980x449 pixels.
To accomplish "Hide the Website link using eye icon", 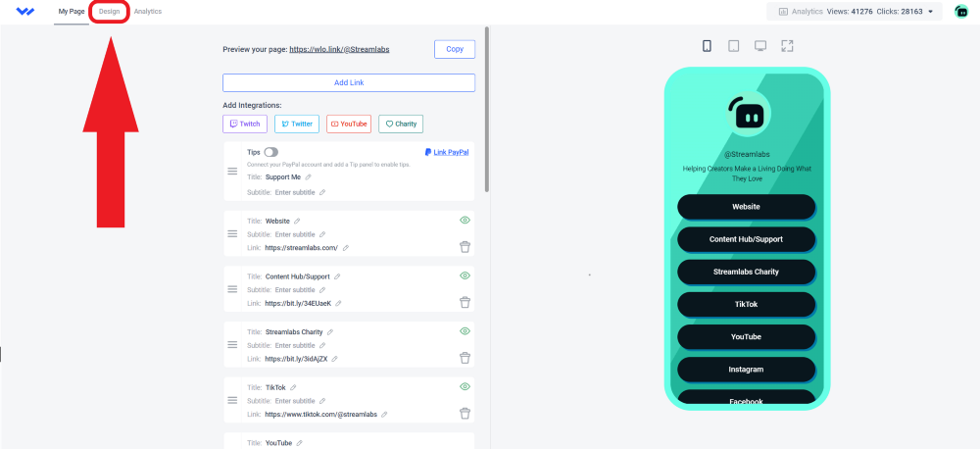I will tap(465, 221).
